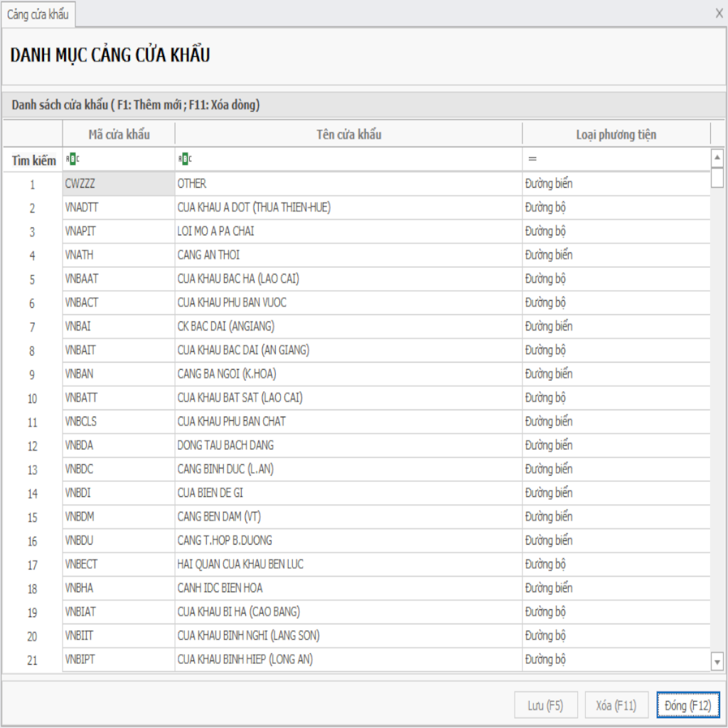Select CUA KHAU A DOT (THUA THIEN-HUE) row
This screenshot has width=728, height=728.
click(x=348, y=208)
